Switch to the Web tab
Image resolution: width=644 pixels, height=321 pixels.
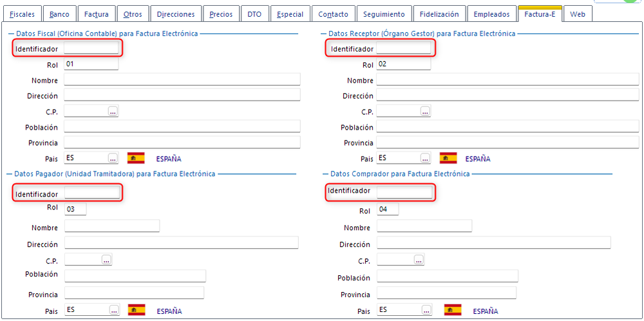coord(578,14)
